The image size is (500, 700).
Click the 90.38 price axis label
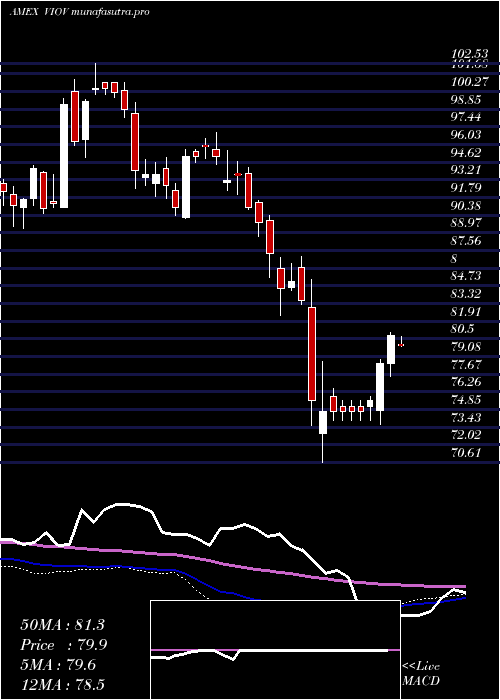point(467,205)
